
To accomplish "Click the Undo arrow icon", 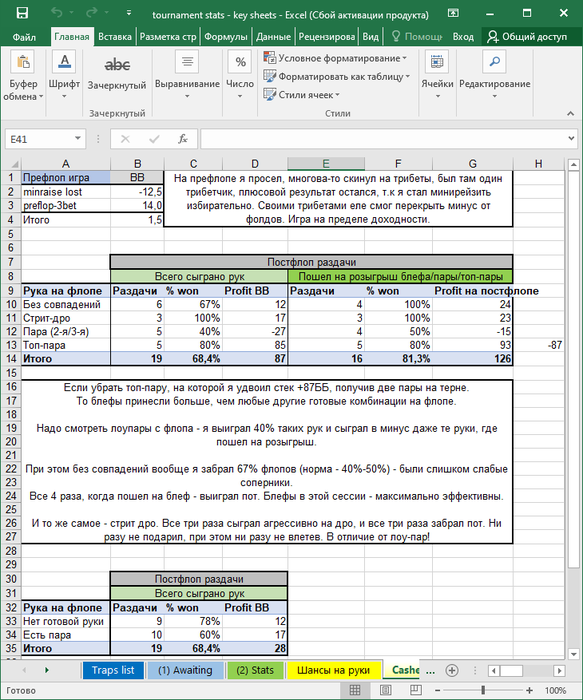I will [57, 13].
